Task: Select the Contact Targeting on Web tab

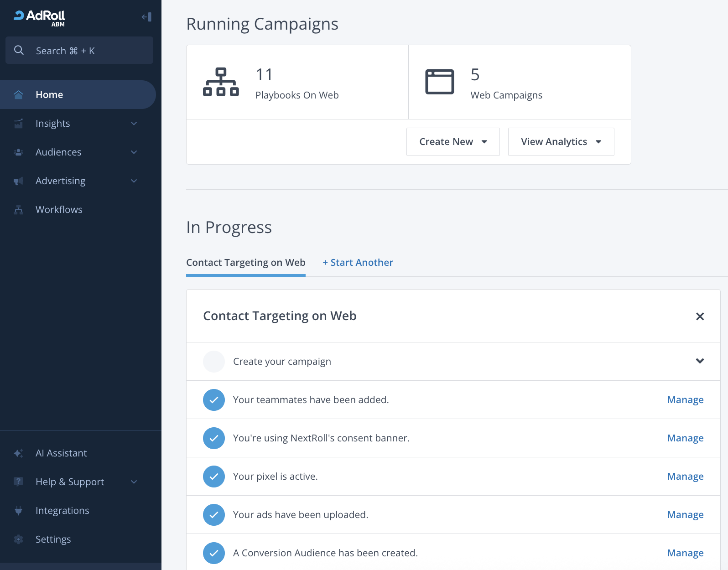Action: (x=245, y=263)
